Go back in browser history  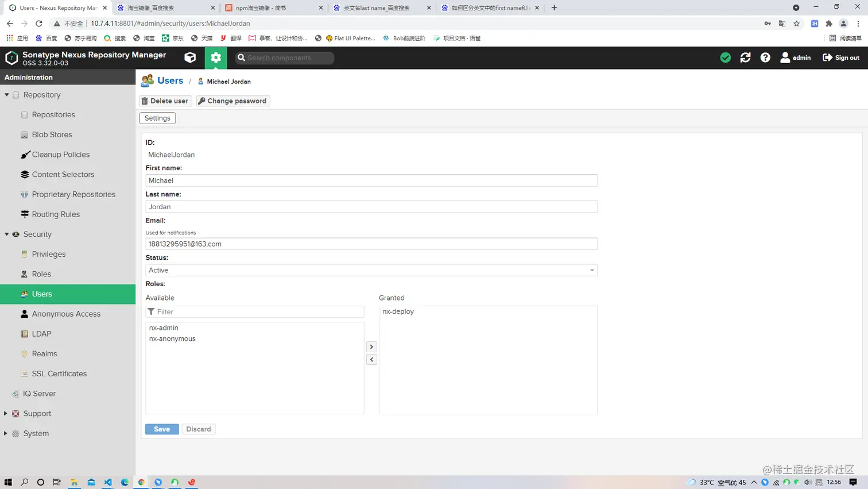[x=10, y=24]
